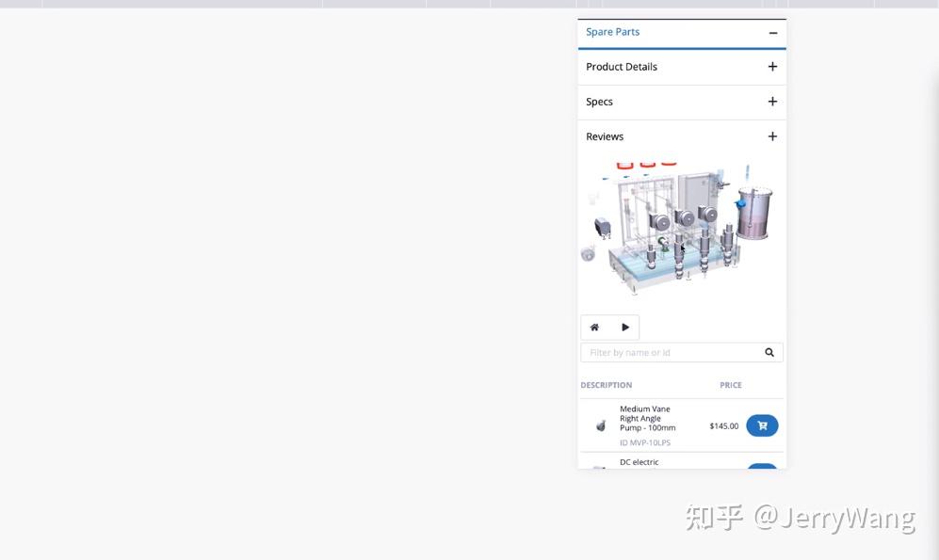
Task: Reset the 3D view with the home icon
Action: 594,327
